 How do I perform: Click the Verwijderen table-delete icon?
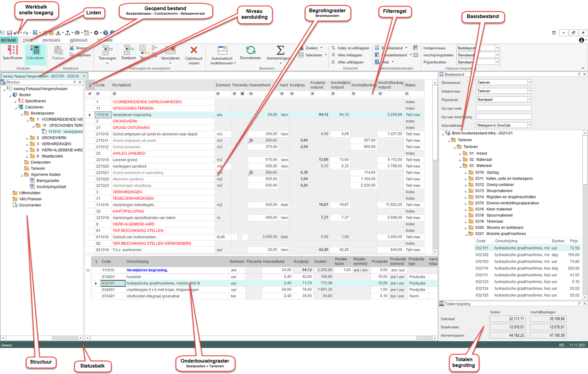click(170, 50)
